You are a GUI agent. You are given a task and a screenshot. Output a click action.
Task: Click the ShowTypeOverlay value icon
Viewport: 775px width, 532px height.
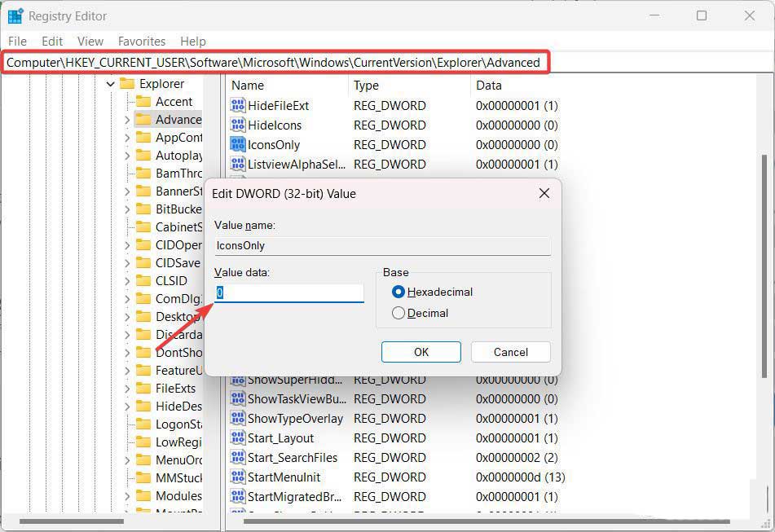(237, 418)
